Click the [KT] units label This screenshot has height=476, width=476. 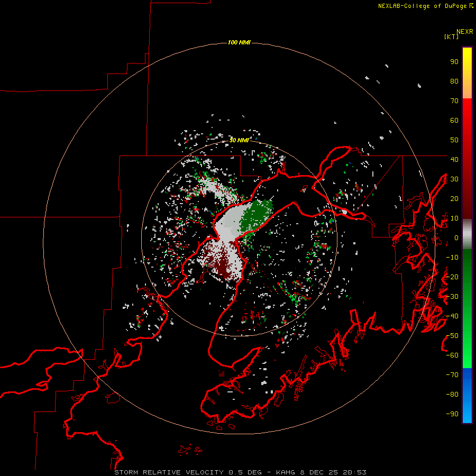click(x=451, y=36)
